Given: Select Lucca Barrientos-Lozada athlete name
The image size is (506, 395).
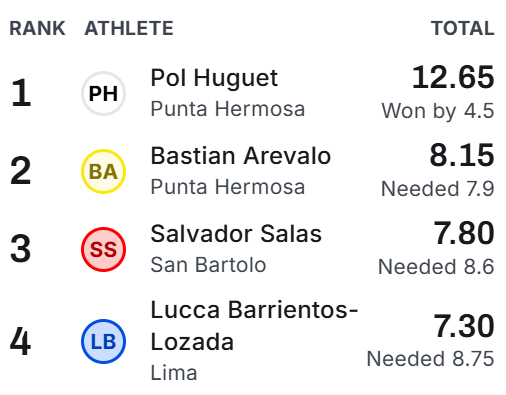Looking at the screenshot, I should pos(254,326).
